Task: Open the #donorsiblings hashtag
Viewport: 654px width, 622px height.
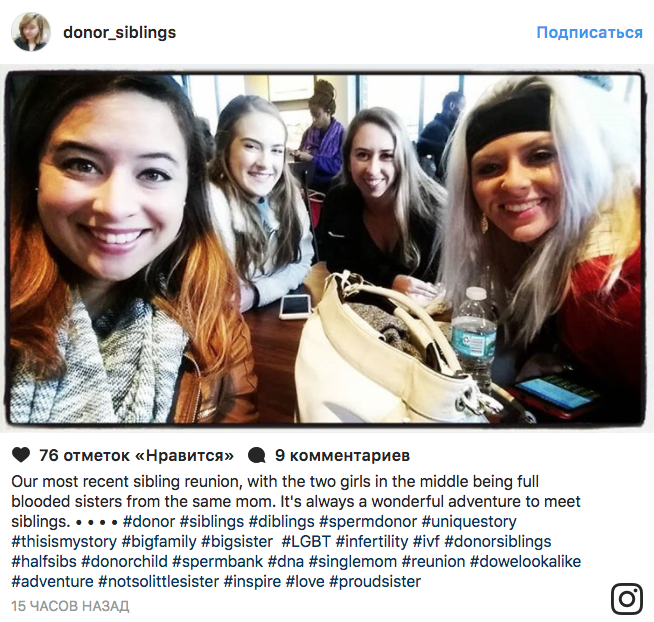Action: (x=498, y=541)
